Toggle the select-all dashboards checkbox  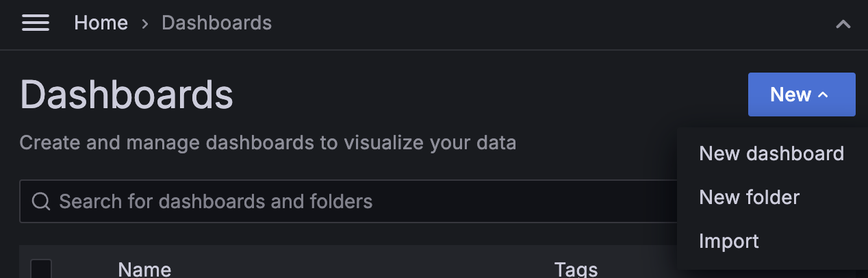(41, 269)
